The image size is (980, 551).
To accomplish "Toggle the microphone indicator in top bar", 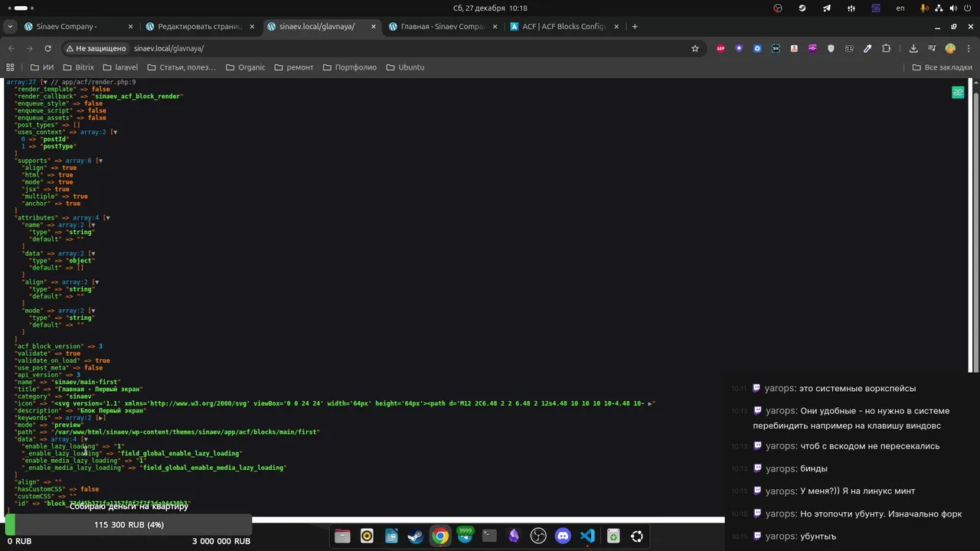I will point(925,8).
